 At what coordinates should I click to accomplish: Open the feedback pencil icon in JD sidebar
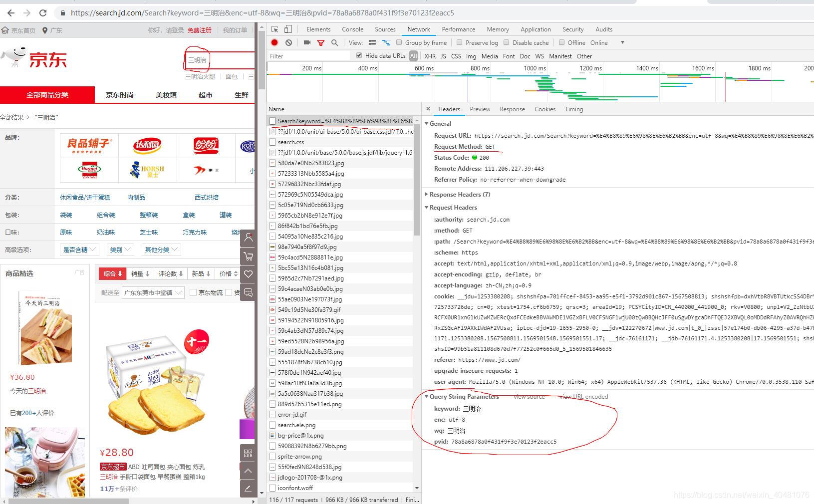click(x=248, y=489)
